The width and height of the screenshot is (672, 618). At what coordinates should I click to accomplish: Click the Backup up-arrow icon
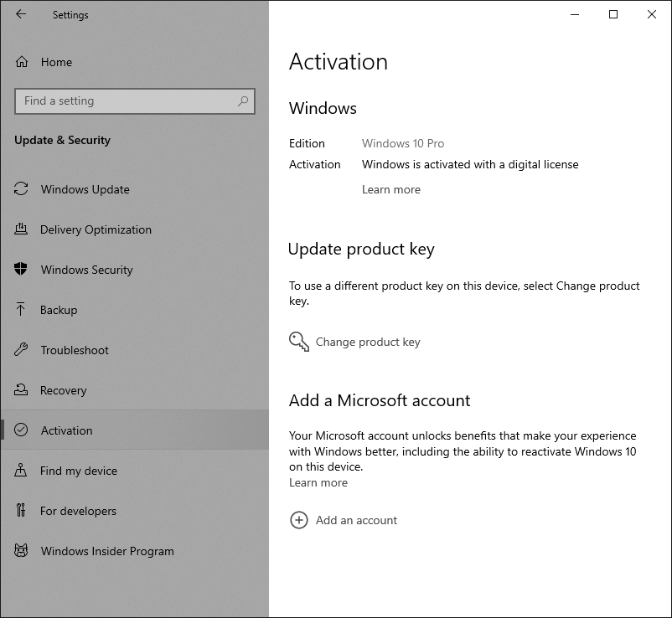click(x=20, y=309)
